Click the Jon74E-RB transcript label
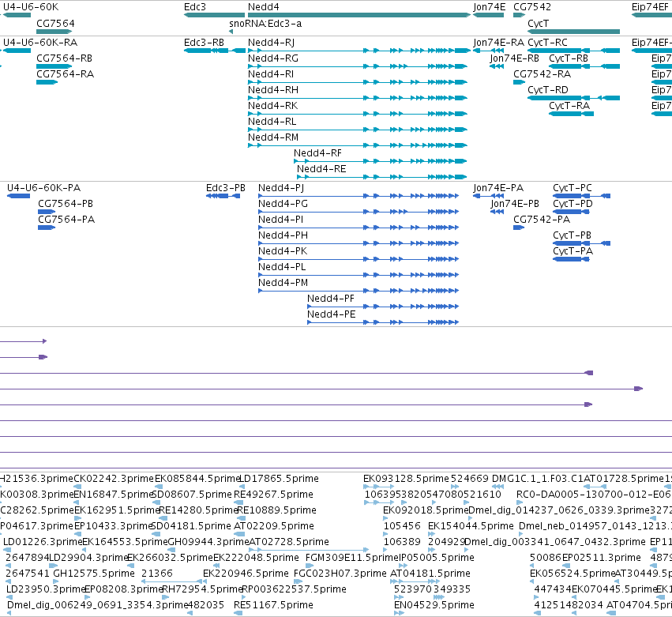The width and height of the screenshot is (672, 617). click(514, 58)
